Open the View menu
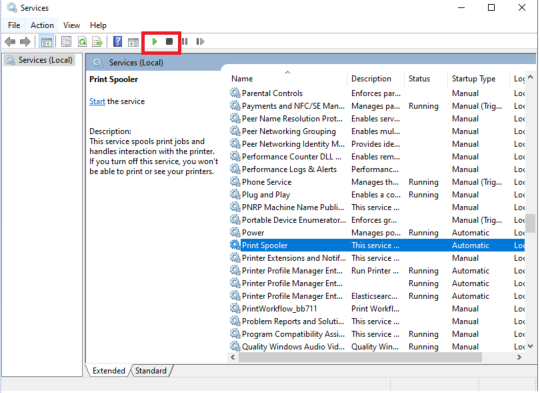Screen dimensions: 540x393 click(x=71, y=25)
